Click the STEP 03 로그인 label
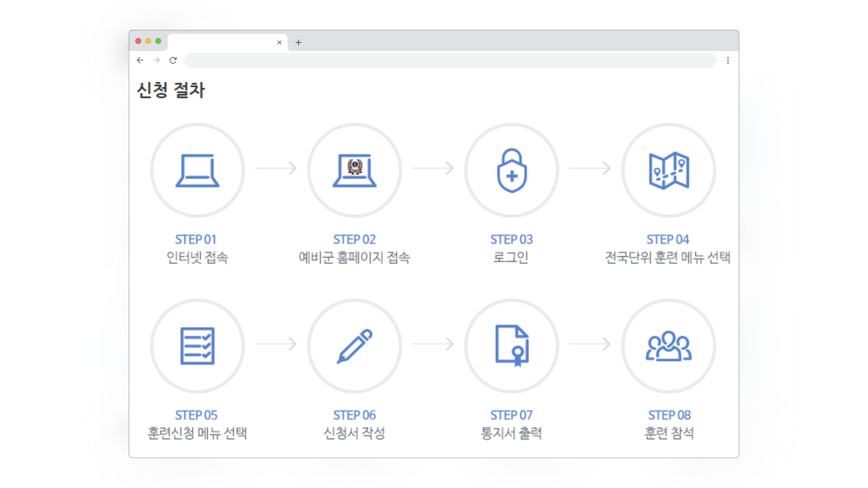This screenshot has width=868, height=488. pos(511,258)
